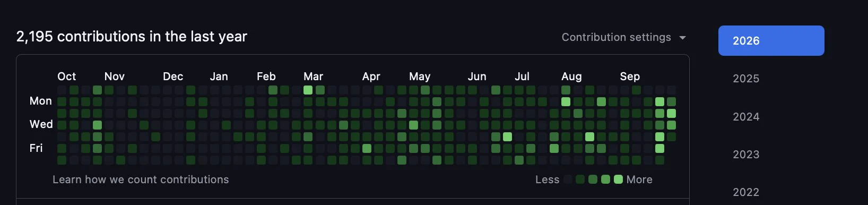Choose the 2022 year filter
The width and height of the screenshot is (868, 205).
746,192
